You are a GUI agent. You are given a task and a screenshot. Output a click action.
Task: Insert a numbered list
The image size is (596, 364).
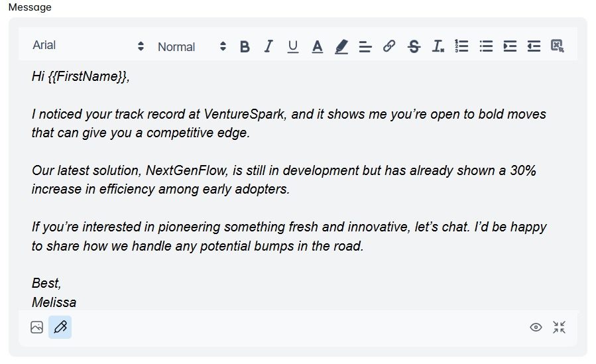pos(462,46)
